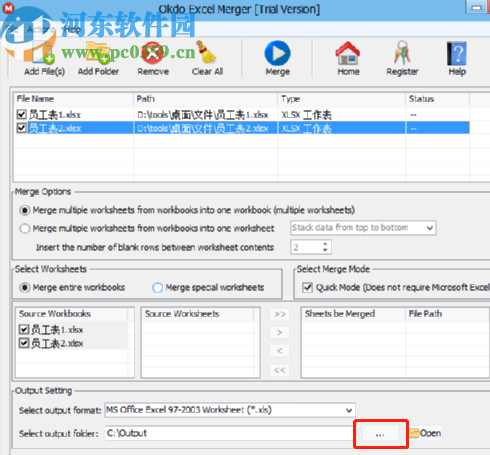The width and height of the screenshot is (490, 455).
Task: Click the Source Worksheets list header
Action: point(198,314)
